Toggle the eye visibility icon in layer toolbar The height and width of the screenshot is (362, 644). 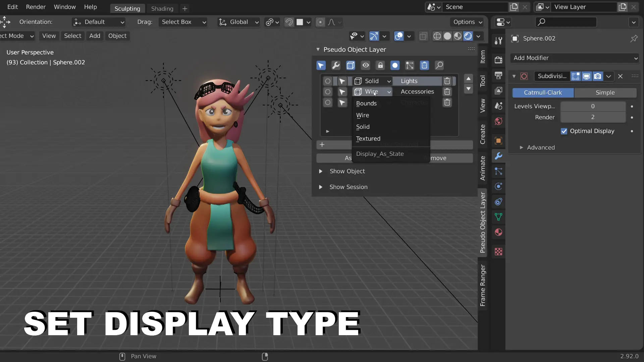click(x=366, y=65)
